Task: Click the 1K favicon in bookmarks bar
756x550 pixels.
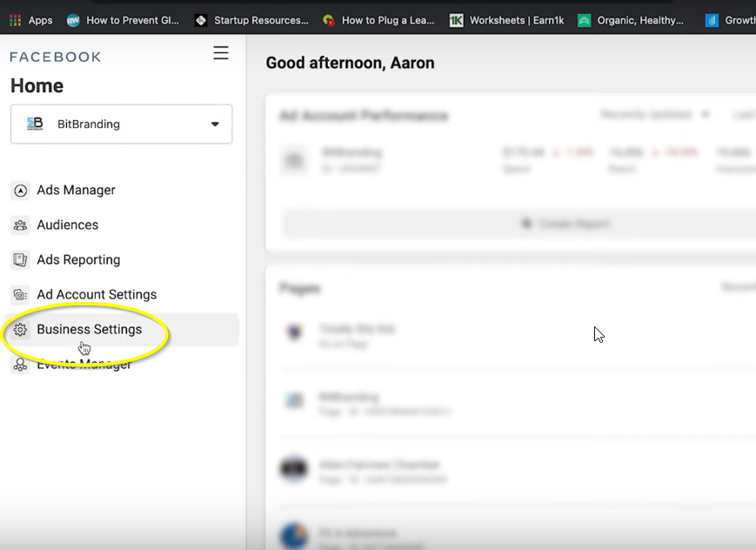Action: (x=456, y=20)
